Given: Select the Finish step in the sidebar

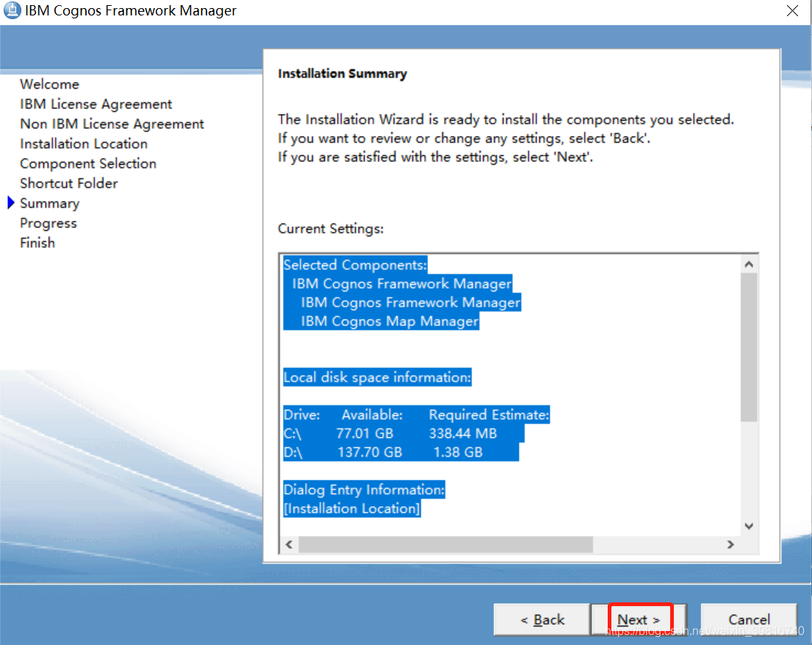Looking at the screenshot, I should click(x=37, y=242).
